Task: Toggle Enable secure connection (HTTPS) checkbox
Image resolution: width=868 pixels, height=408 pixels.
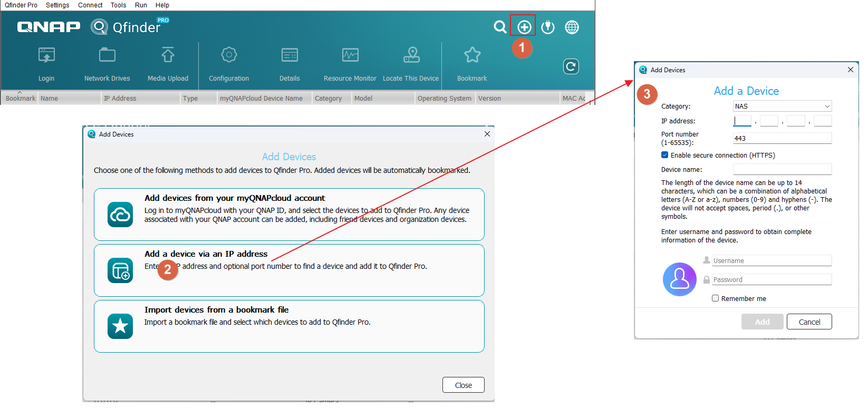Action: click(664, 155)
